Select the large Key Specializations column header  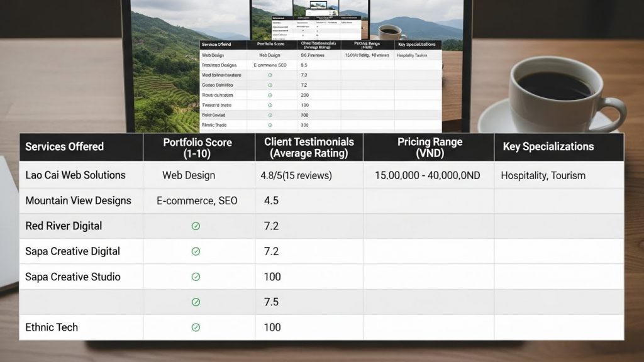559,147
